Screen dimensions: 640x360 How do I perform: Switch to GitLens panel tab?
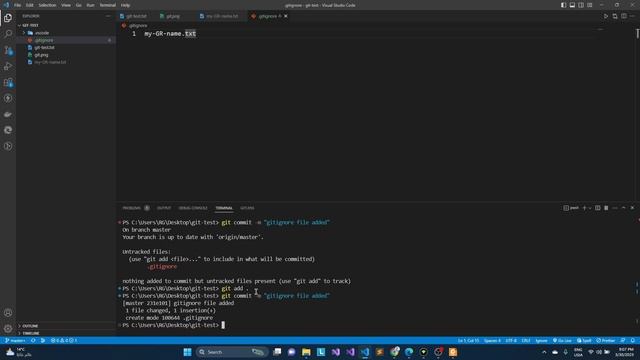coord(247,208)
